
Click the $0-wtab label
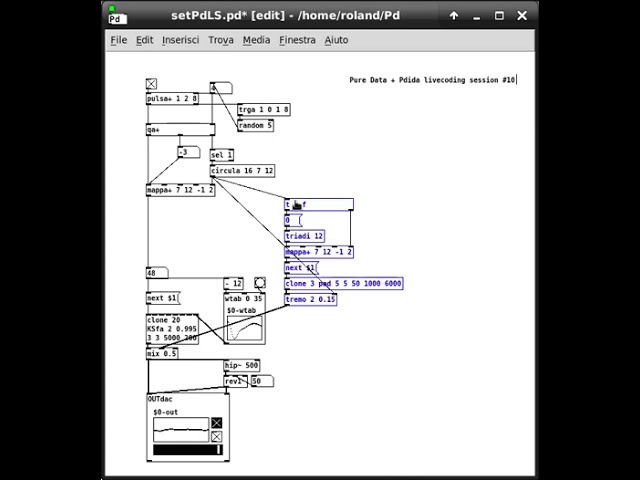(242, 311)
